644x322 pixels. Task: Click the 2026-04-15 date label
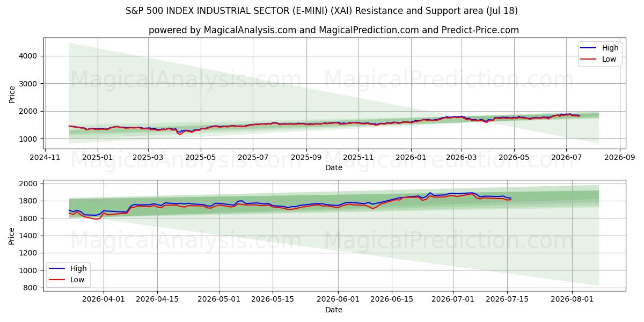click(x=158, y=300)
